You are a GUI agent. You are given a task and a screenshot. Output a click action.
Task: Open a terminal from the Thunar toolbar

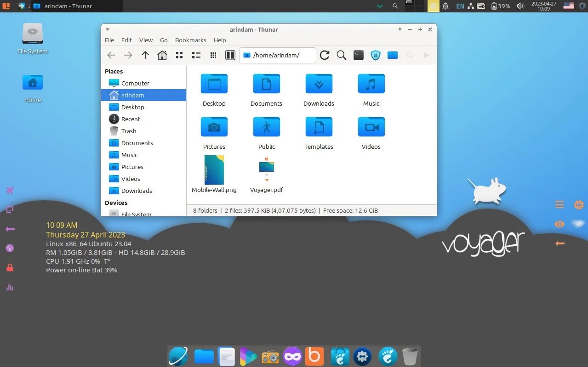pos(358,55)
